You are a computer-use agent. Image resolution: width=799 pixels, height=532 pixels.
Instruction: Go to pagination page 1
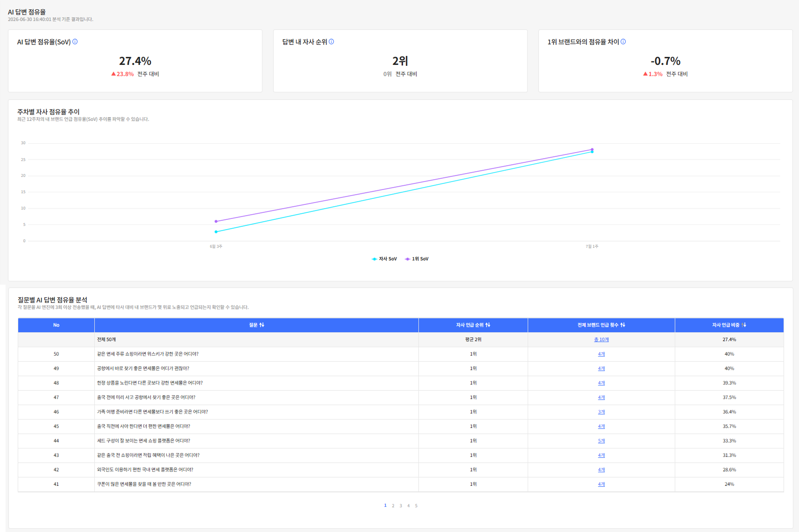pos(385,505)
